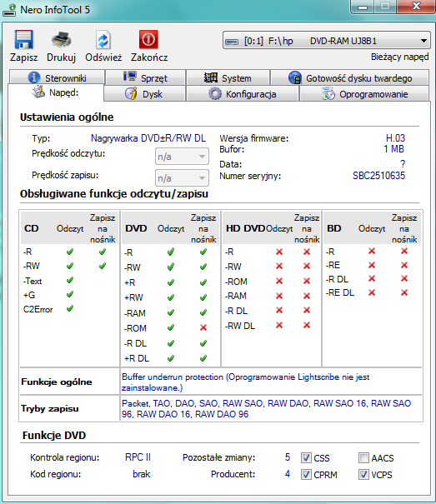Toggle the AACS checkbox
Image resolution: width=436 pixels, height=504 pixels.
(363, 457)
